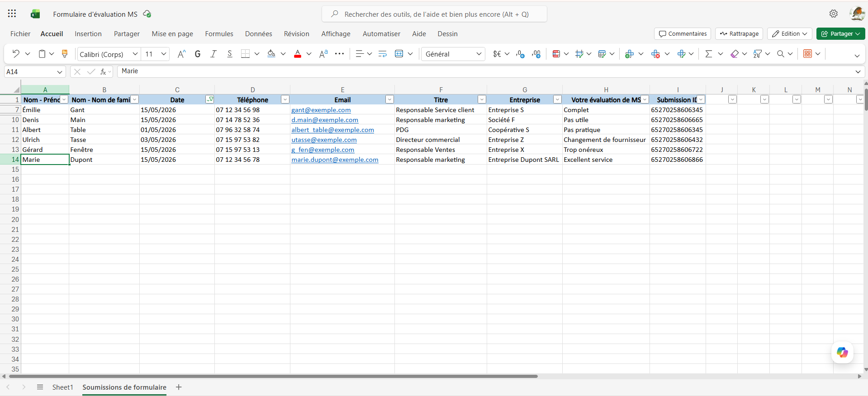Click the insert cells icon

coord(629,54)
